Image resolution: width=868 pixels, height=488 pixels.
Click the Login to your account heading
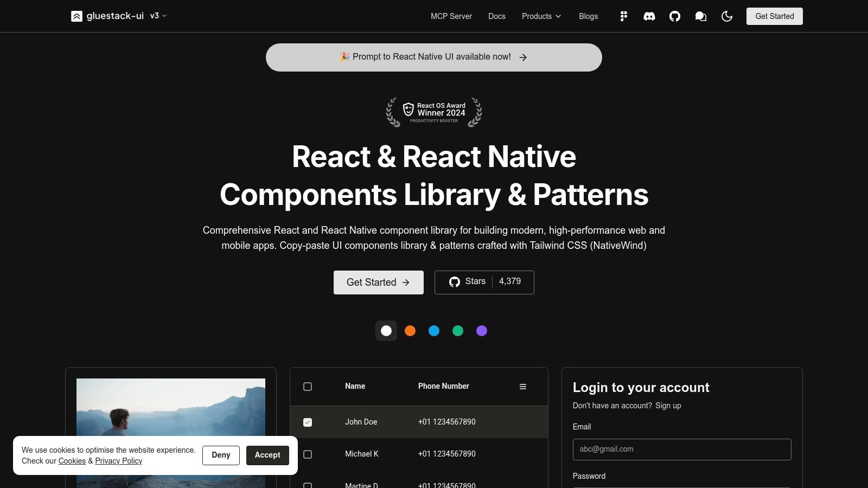coord(641,388)
